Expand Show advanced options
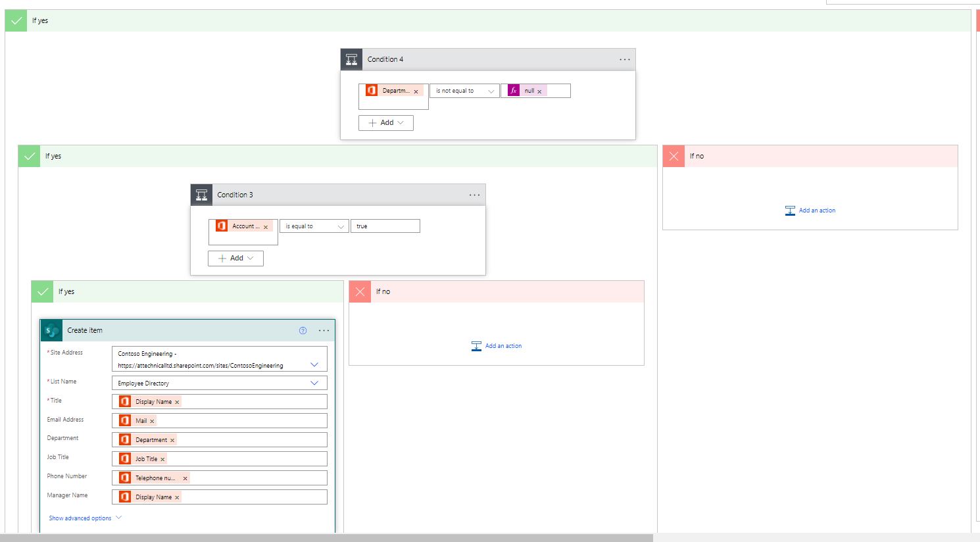Image resolution: width=980 pixels, height=542 pixels. pyautogui.click(x=86, y=518)
